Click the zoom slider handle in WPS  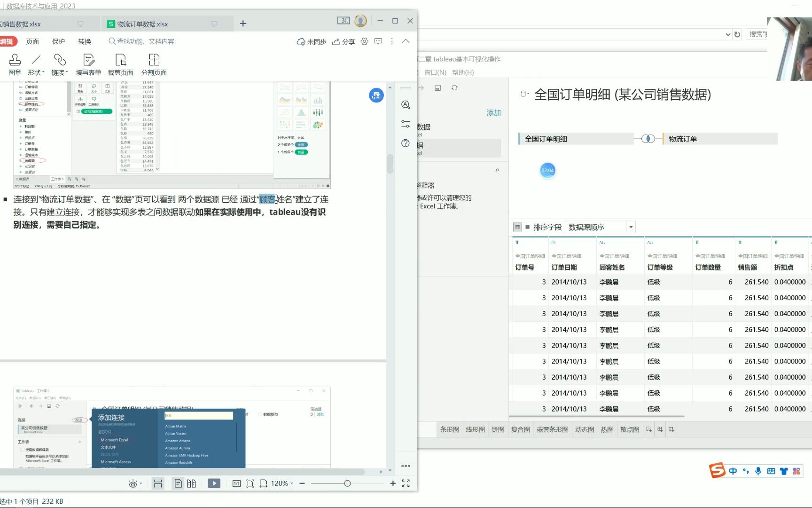click(347, 484)
